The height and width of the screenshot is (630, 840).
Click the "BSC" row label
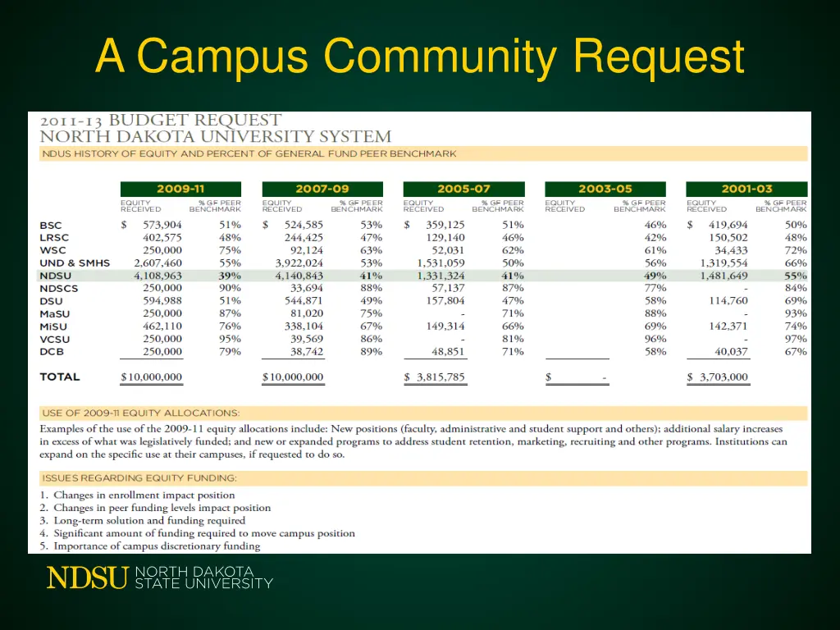pos(51,226)
